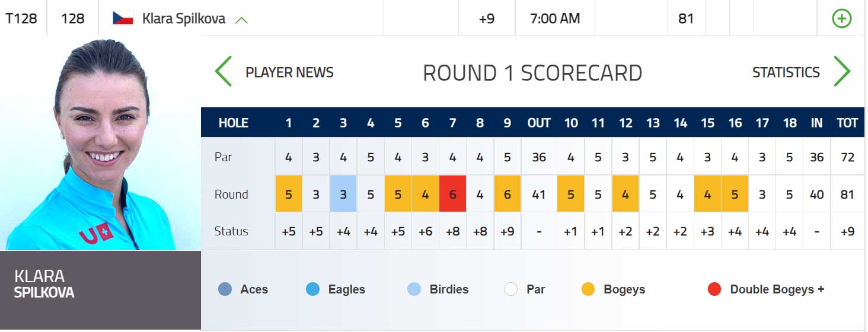The width and height of the screenshot is (868, 332).
Task: Click the red double bogey score on hole 7
Action: tap(452, 194)
